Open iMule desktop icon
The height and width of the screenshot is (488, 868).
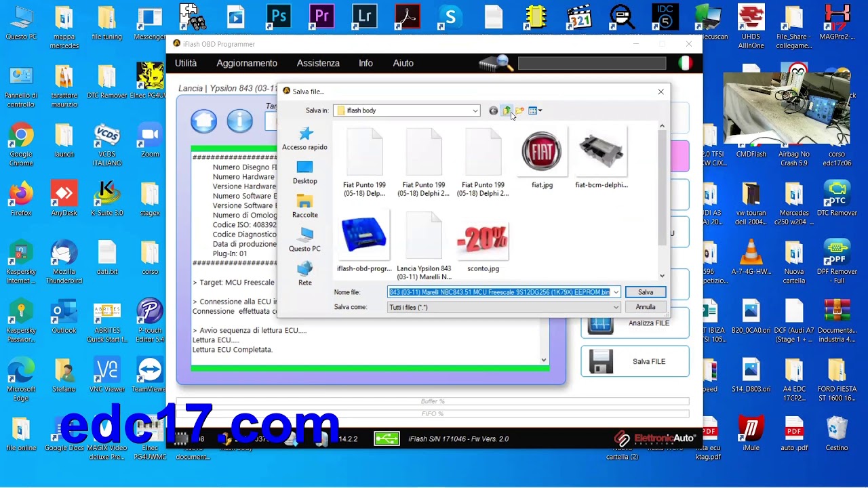(x=751, y=434)
